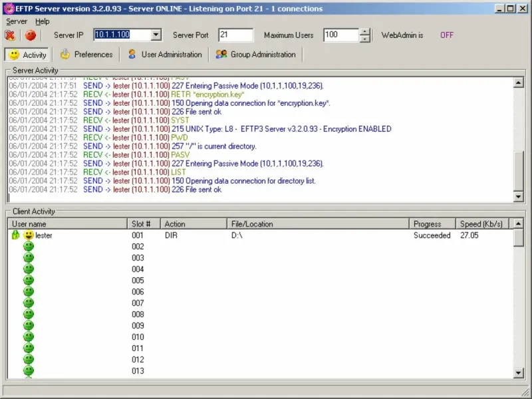Click the green face icon in slot 004
The width and height of the screenshot is (532, 399).
29,269
